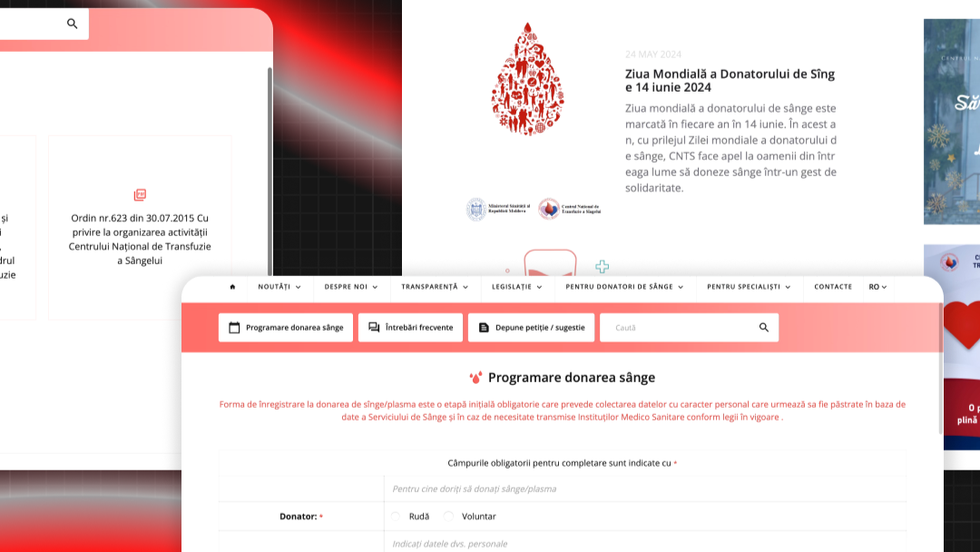Open the Contacte menu item
This screenshot has width=980, height=552.
point(833,287)
